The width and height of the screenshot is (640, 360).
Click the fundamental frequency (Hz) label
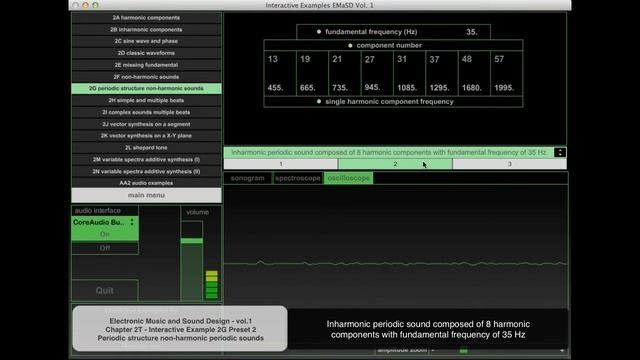click(371, 32)
